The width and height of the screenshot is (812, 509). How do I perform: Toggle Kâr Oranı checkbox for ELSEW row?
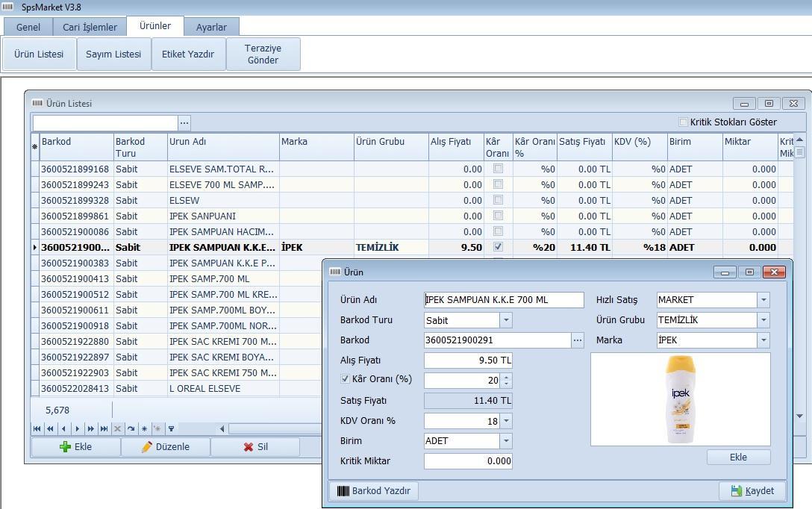click(499, 199)
